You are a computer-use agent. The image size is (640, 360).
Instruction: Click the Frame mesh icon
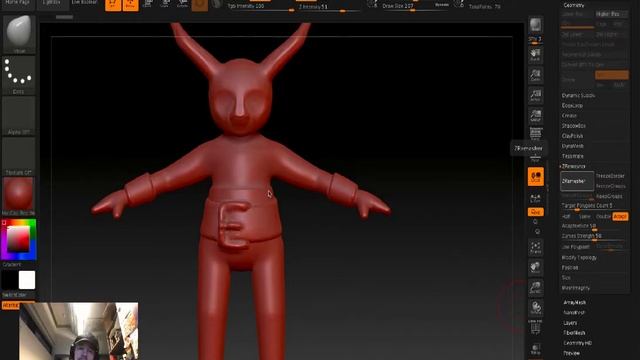[x=536, y=248]
